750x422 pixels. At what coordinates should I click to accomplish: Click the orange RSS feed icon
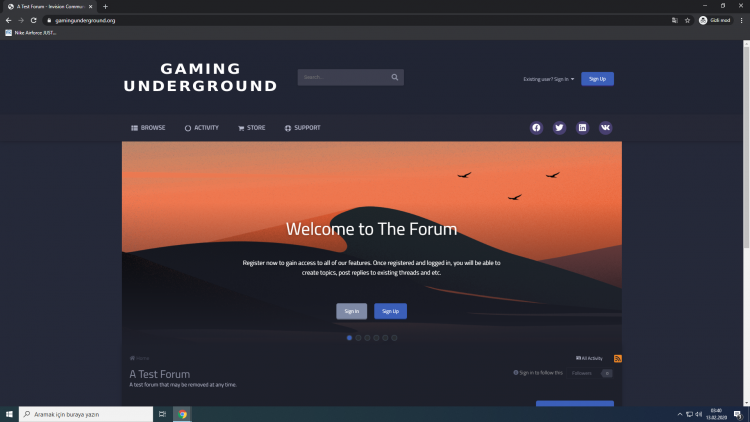tap(617, 358)
